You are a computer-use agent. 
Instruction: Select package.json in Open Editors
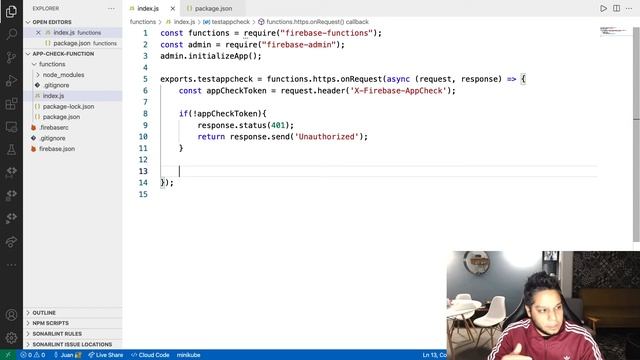coord(73,43)
